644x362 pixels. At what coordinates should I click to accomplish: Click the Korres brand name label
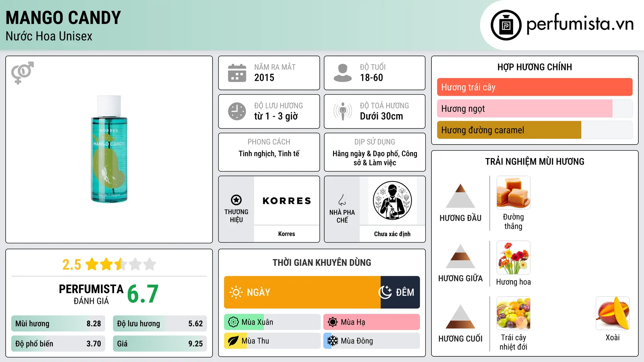286,234
